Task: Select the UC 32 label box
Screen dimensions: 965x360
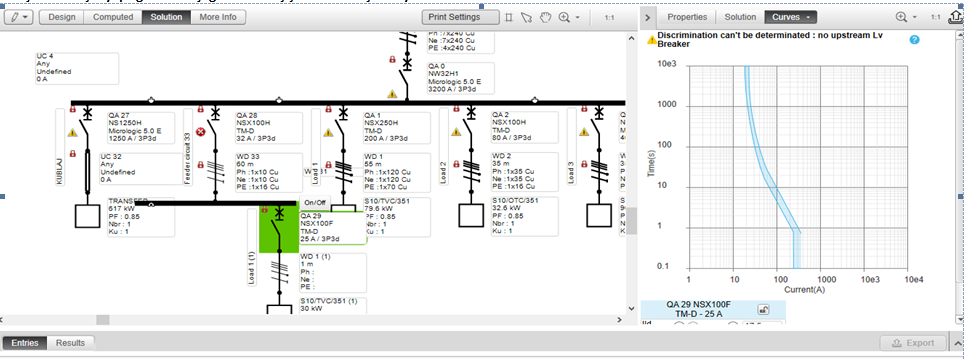Action: click(141, 169)
